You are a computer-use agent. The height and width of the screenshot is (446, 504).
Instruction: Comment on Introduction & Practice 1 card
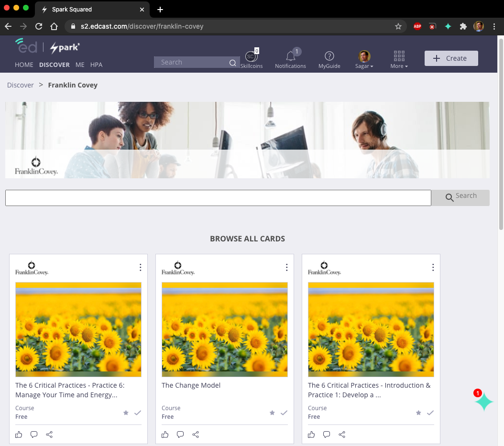click(327, 435)
